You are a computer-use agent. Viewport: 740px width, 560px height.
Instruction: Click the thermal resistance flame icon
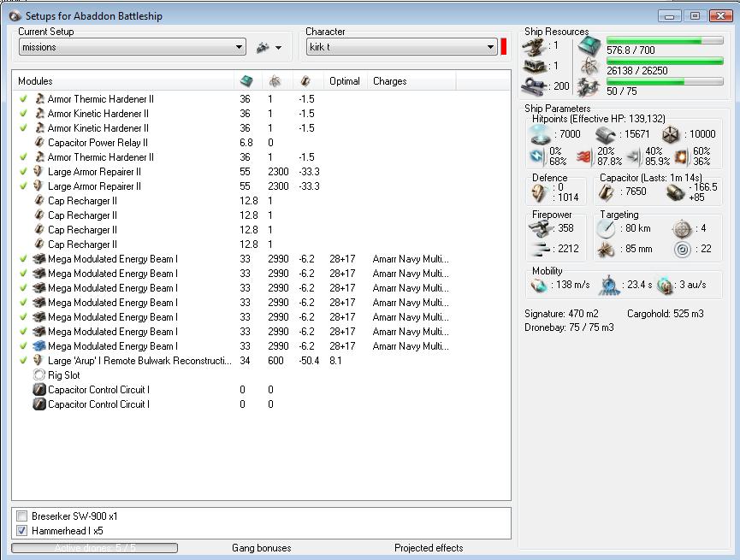point(583,156)
